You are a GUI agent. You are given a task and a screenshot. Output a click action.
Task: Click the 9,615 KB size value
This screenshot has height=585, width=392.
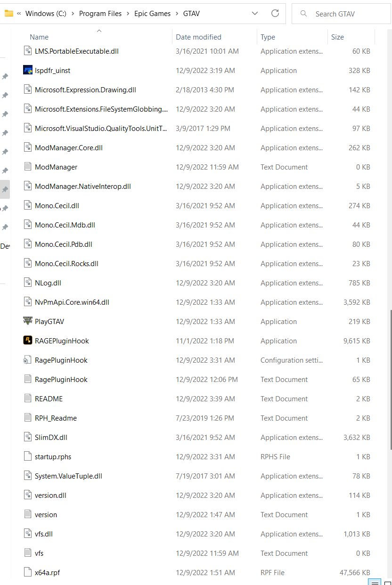pos(357,341)
